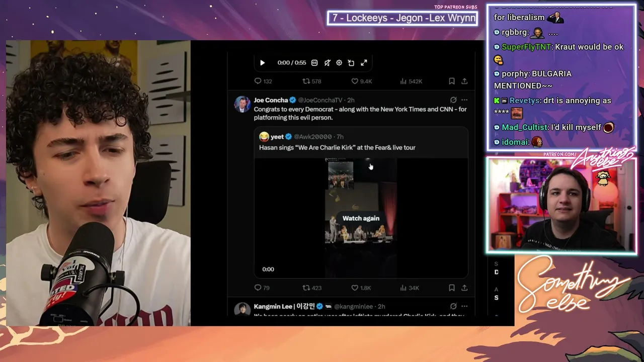The width and height of the screenshot is (644, 362).
Task: Click the Grok icon on Joe Concha's post
Action: 453,100
